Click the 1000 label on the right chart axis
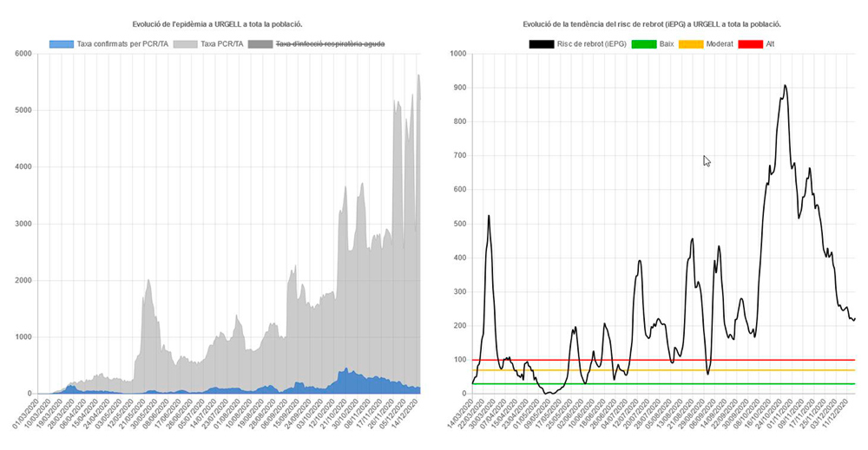The height and width of the screenshot is (450, 868). (455, 54)
